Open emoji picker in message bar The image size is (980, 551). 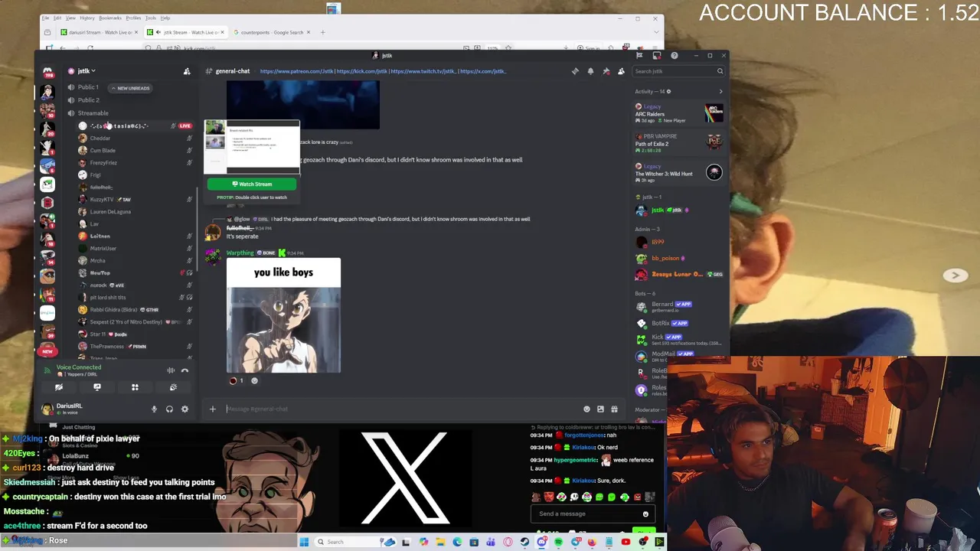(587, 409)
